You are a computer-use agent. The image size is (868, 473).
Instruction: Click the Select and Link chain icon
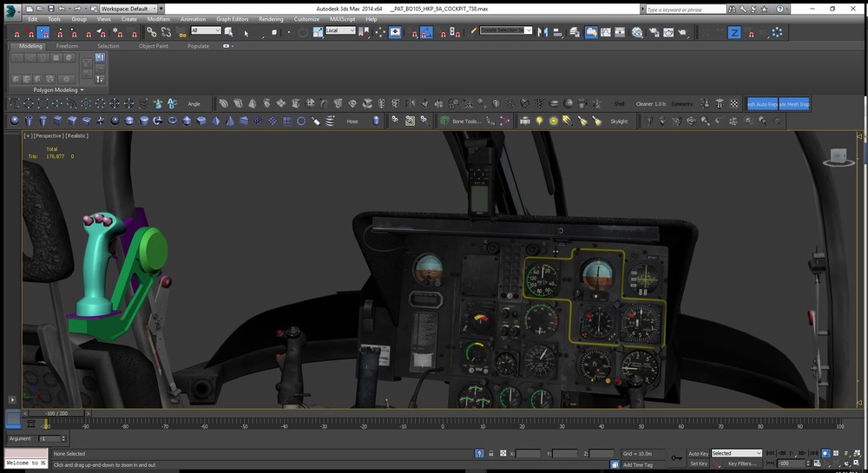(x=151, y=32)
